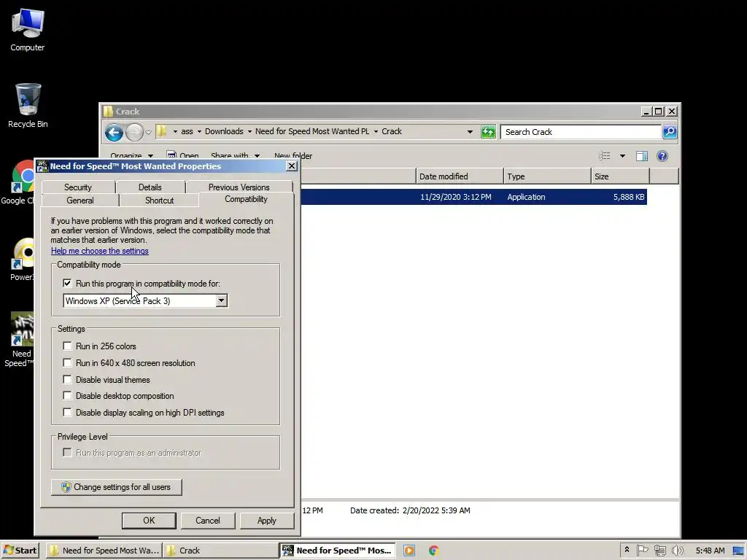
Task: Change the view layout icon in Crack window
Action: (605, 156)
